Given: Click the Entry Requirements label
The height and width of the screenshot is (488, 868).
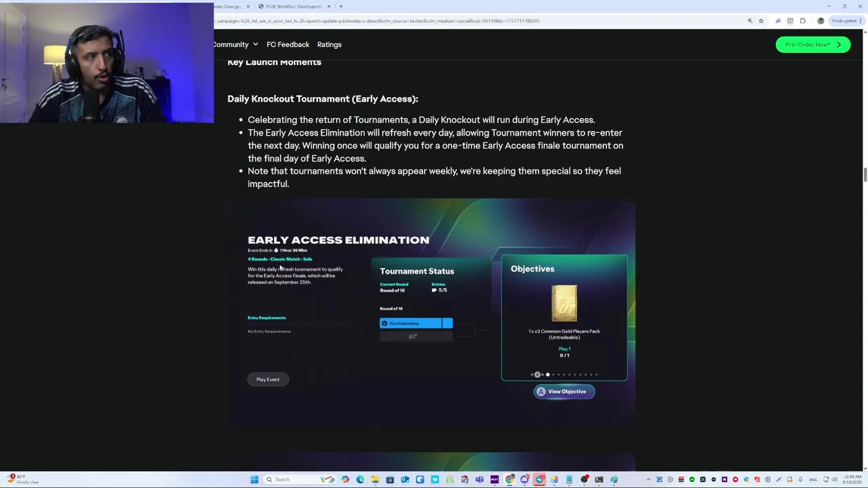Looking at the screenshot, I should coord(267,317).
